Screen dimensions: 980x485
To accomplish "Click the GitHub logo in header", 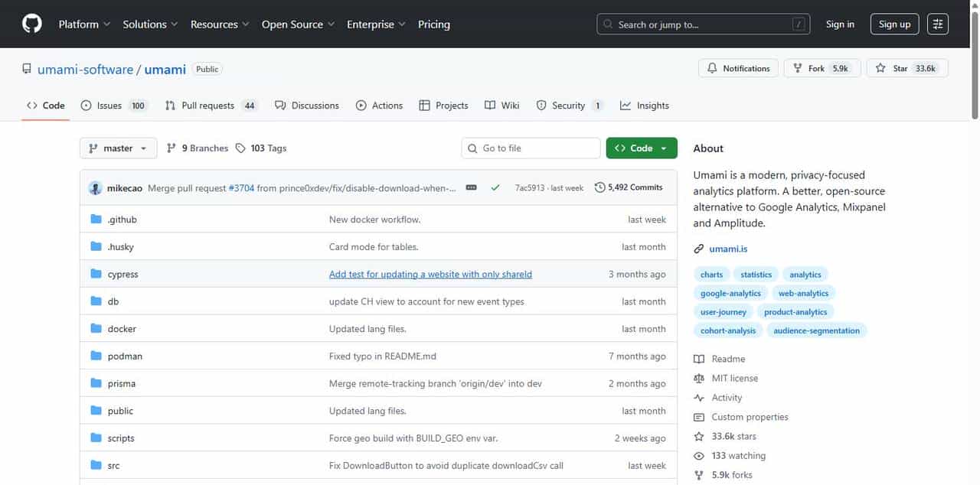I will click(32, 24).
